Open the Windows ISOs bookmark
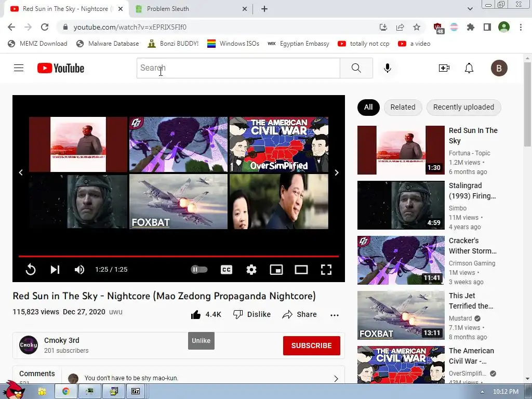The image size is (532, 399). coord(233,44)
